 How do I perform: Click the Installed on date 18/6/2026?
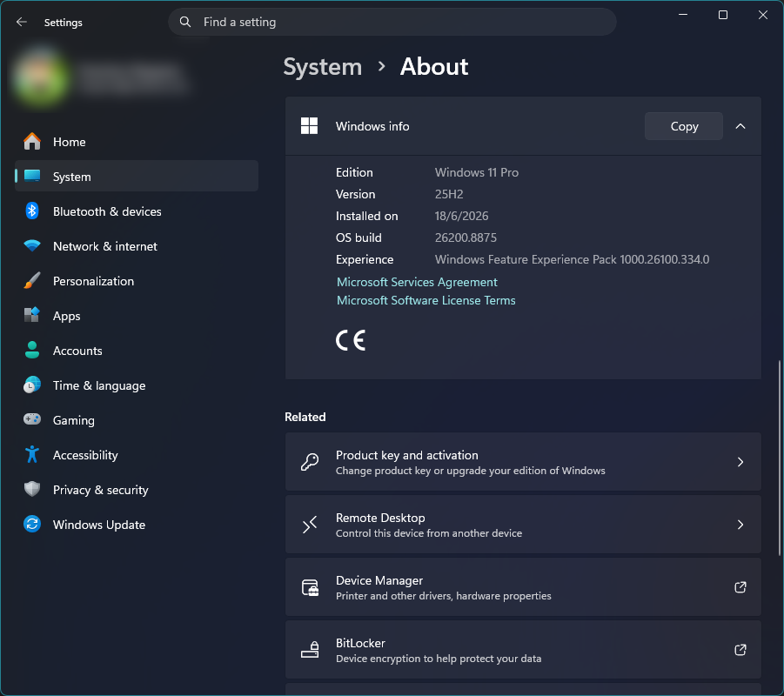point(461,216)
